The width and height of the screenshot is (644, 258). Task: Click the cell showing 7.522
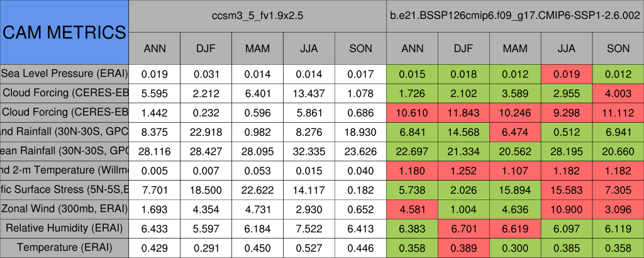(x=309, y=228)
